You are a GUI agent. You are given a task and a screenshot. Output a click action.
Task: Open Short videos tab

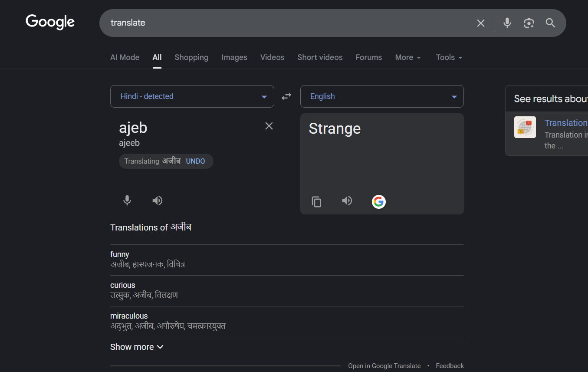(320, 57)
